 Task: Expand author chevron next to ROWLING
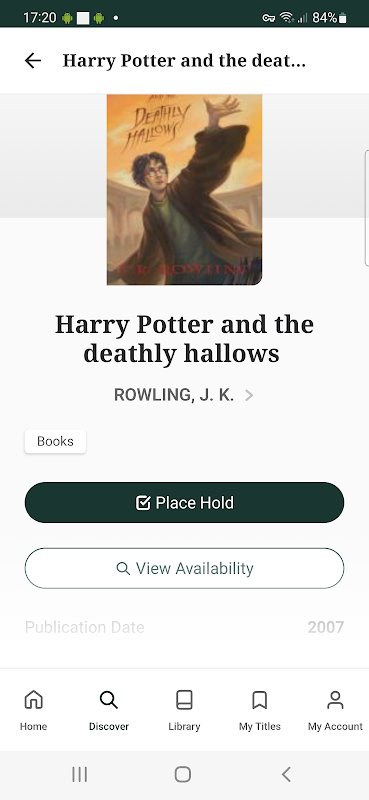249,395
